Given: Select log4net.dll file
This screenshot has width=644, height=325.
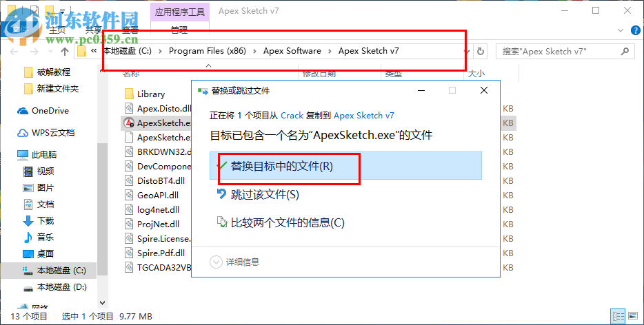Looking at the screenshot, I should coord(158,210).
